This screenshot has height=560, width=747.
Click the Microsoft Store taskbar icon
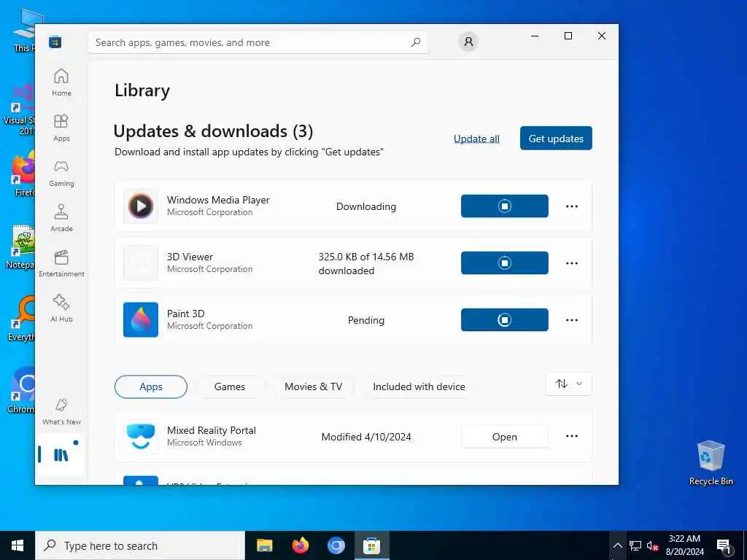coord(371,545)
